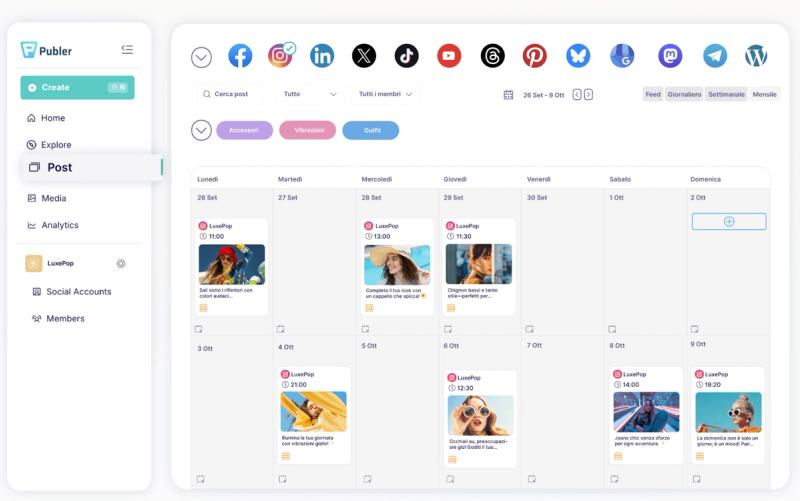The width and height of the screenshot is (800, 501).
Task: Open the Tutto filter dropdown
Action: pos(310,94)
